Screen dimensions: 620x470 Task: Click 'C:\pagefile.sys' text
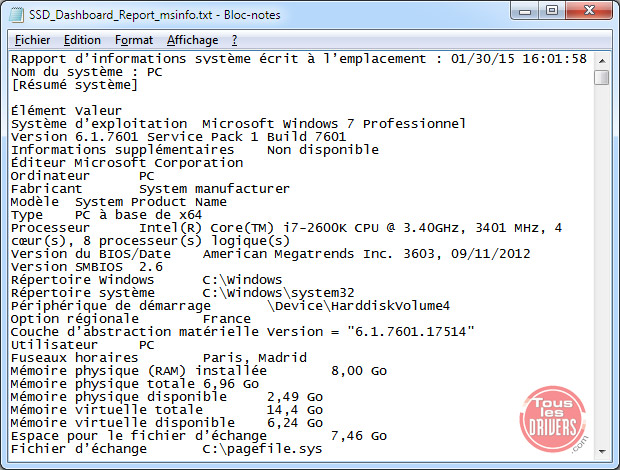click(262, 449)
